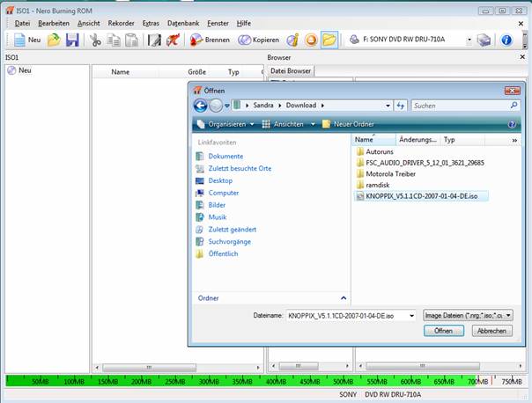Open the help icon in Öffnen dialog
Screen dimensions: 532x403
click(x=512, y=124)
